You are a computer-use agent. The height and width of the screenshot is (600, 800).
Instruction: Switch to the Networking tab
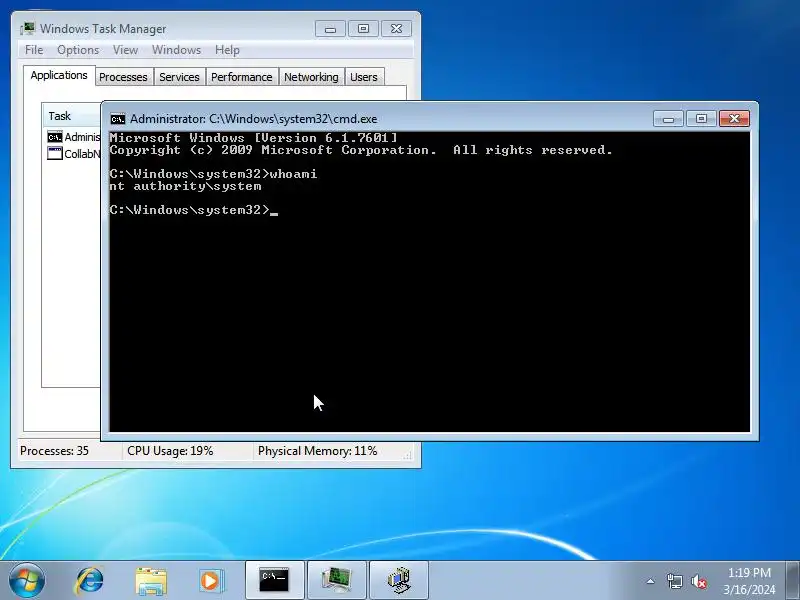click(x=311, y=77)
